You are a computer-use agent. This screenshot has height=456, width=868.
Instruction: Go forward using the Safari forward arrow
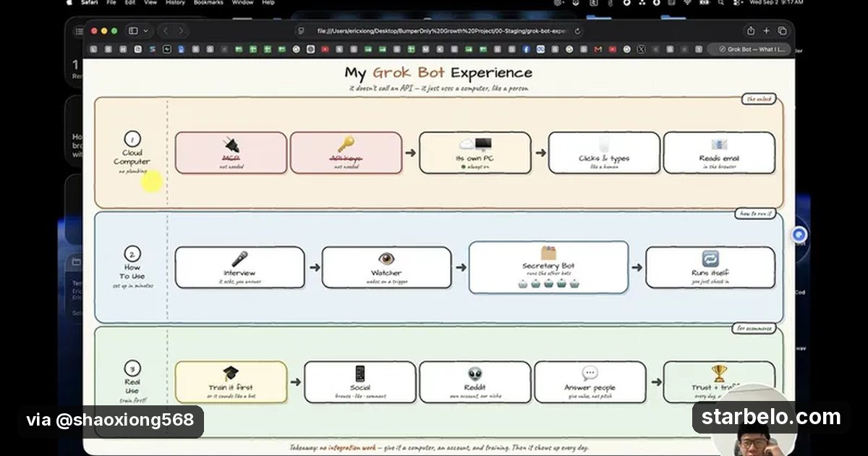tap(180, 31)
